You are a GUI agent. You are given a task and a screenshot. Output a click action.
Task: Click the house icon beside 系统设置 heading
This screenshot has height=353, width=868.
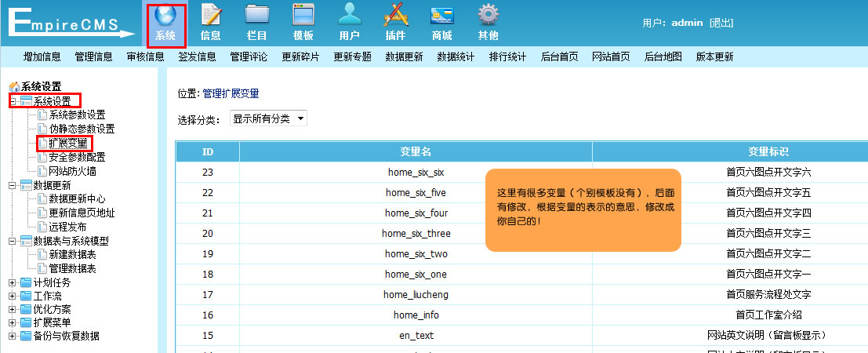(15, 87)
